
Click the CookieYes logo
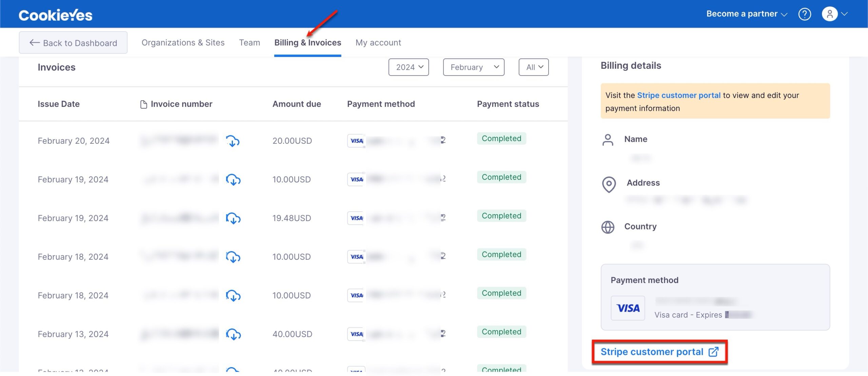tap(55, 14)
